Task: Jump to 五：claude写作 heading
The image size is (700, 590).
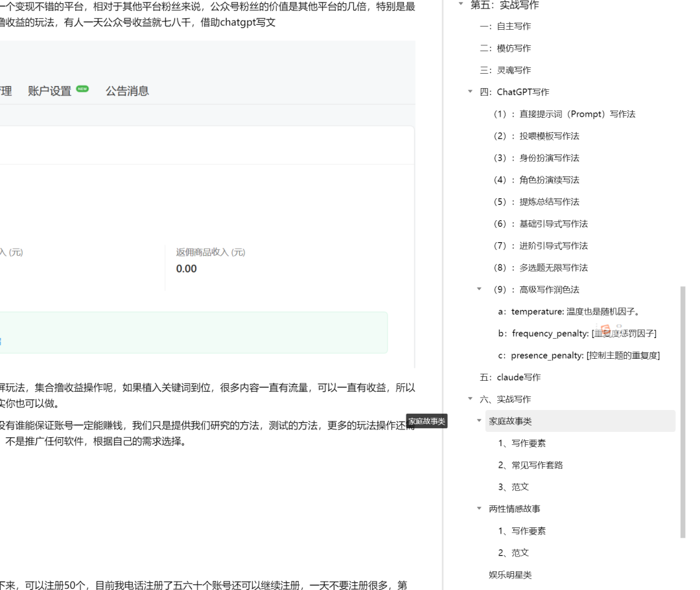Action: click(x=509, y=378)
